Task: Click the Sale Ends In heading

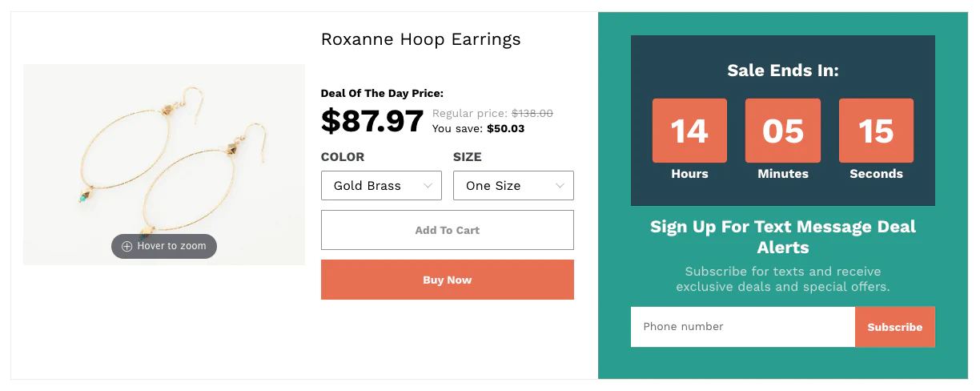Action: click(783, 71)
